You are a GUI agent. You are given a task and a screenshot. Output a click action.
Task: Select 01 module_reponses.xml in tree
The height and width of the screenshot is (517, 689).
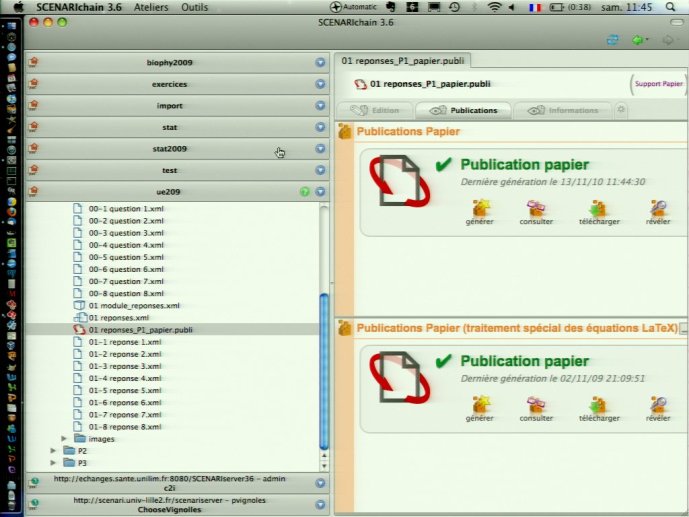[134, 305]
